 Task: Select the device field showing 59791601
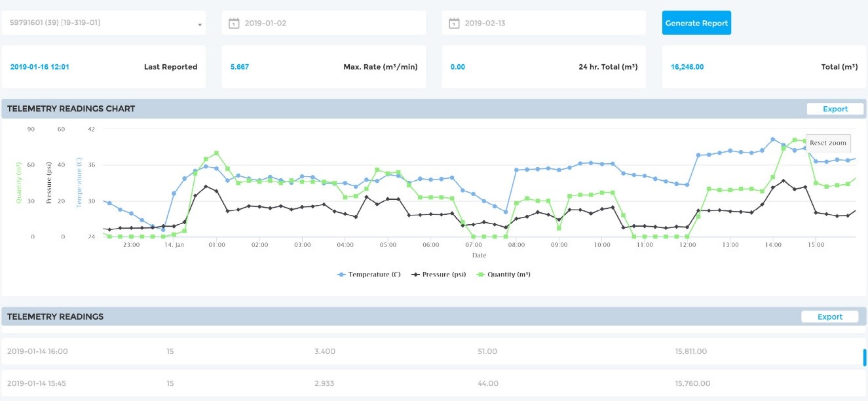(98, 23)
